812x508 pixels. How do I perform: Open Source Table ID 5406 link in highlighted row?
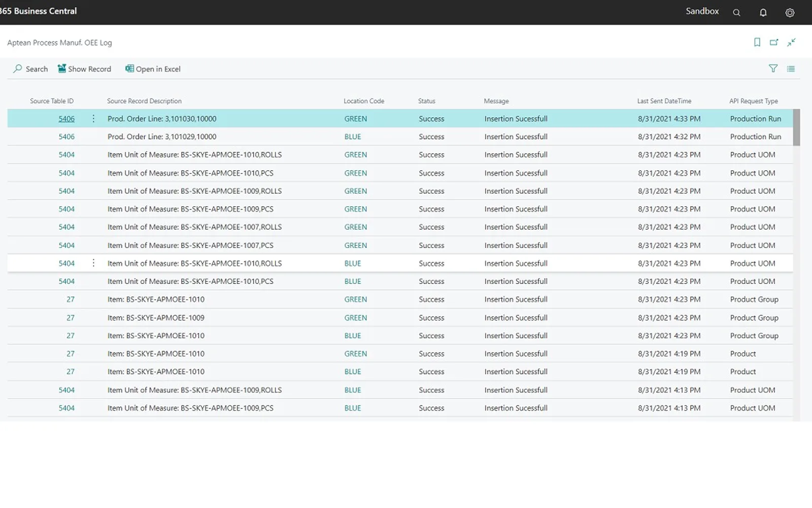[66, 119]
